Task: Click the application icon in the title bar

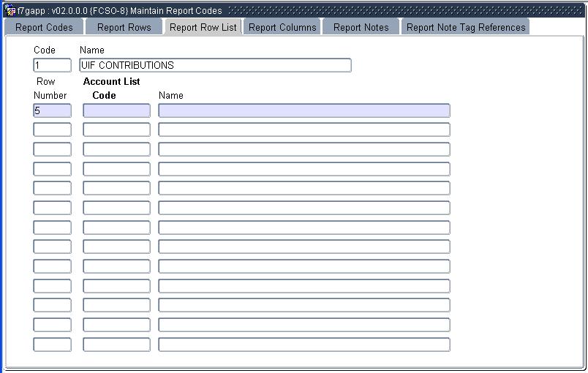Action: [10, 11]
